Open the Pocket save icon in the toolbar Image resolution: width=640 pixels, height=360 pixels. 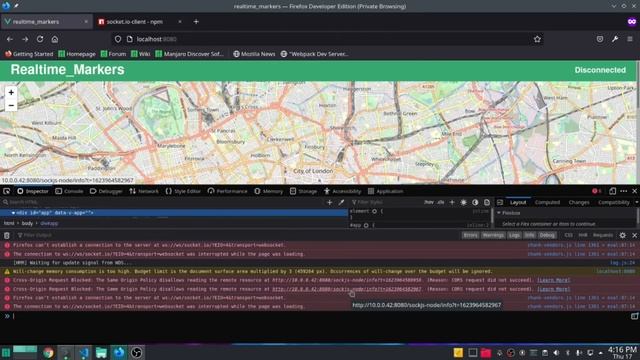coord(600,39)
